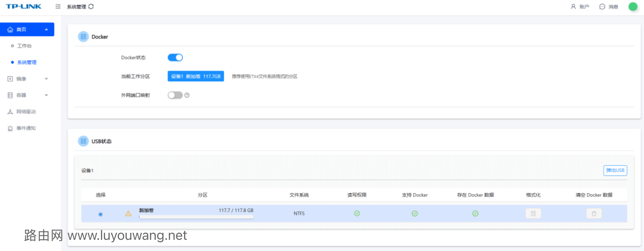Click the 网络驱动 network icon
This screenshot has width=644, height=251.
click(10, 111)
